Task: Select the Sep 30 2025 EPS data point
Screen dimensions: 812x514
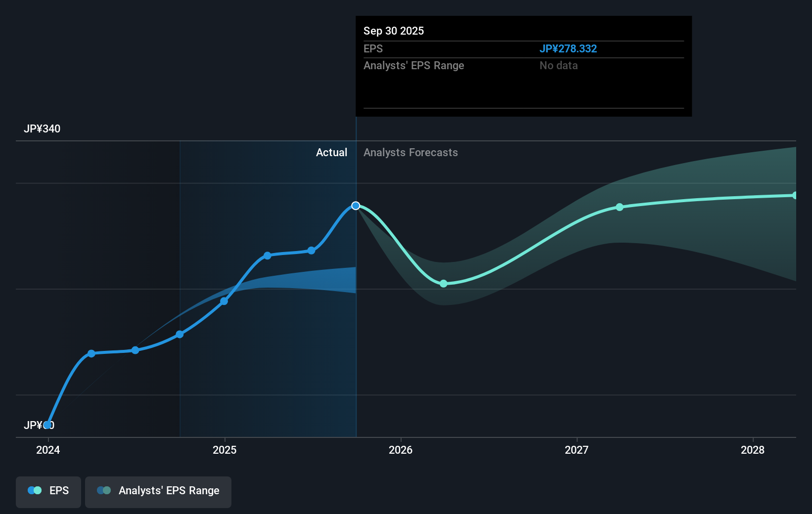Action: coord(356,206)
